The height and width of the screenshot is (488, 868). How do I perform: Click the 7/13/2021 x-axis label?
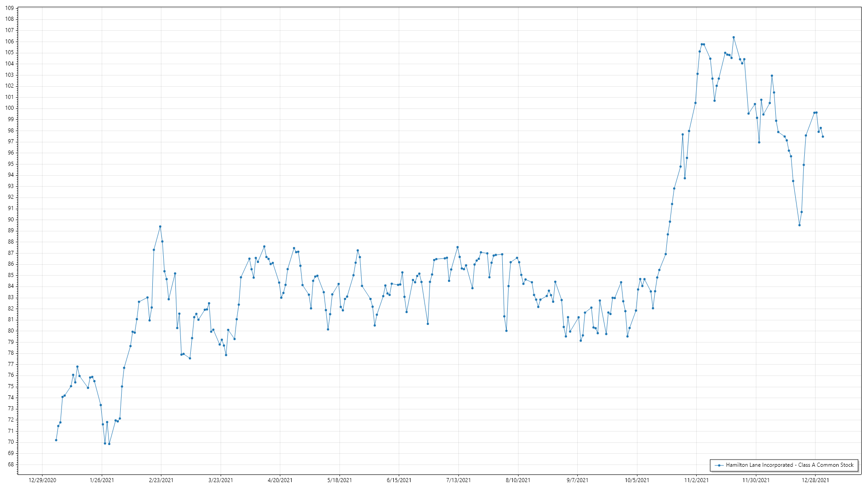[x=458, y=480]
